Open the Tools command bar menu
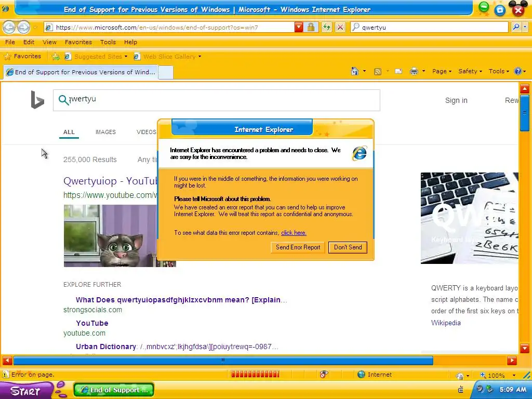 point(499,71)
